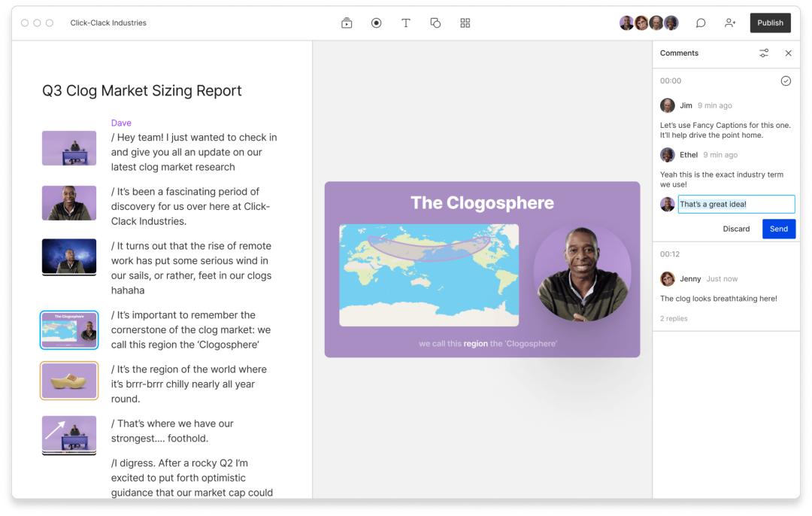Select the wooden clog scene thumbnail
This screenshot has height=516, width=812.
[x=69, y=381]
